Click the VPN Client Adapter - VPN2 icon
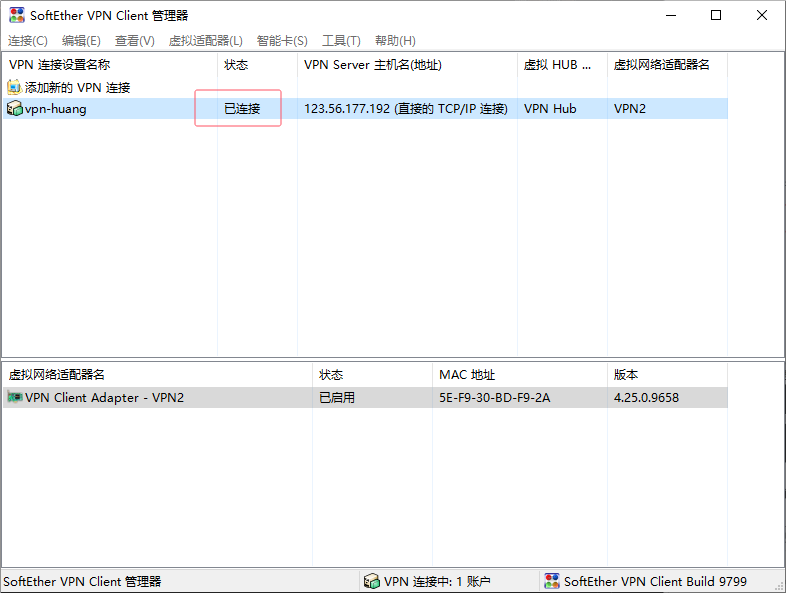Viewport: 786px width, 593px height. point(15,398)
